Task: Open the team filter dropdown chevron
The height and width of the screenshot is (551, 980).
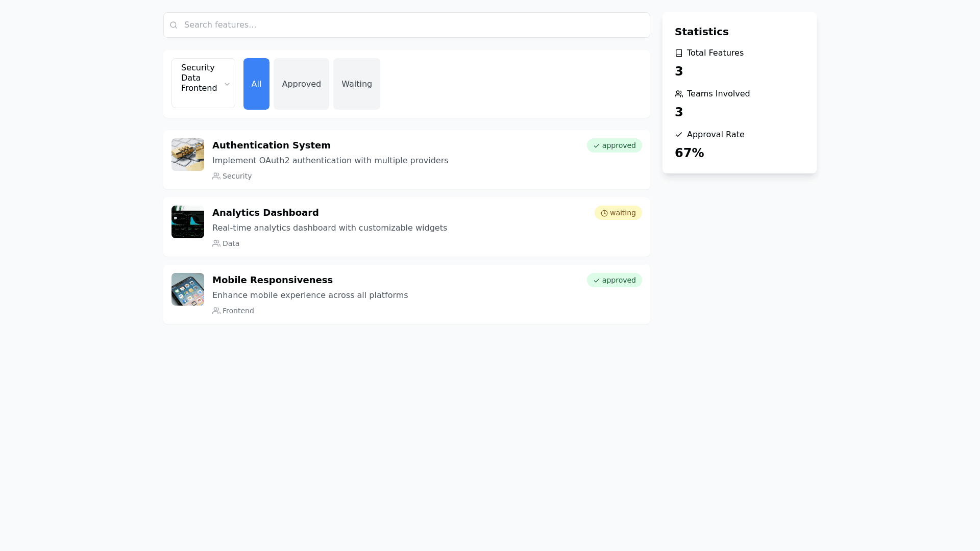Action: point(227,84)
